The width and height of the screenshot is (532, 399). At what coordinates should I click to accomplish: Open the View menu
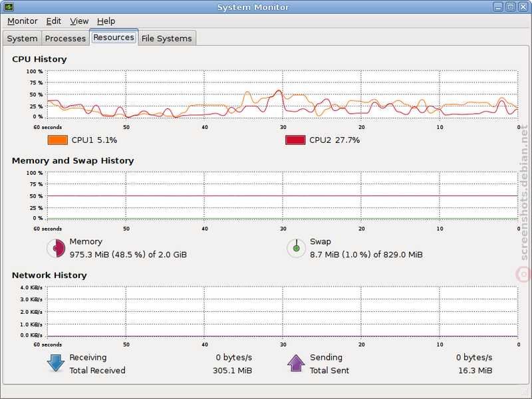79,21
